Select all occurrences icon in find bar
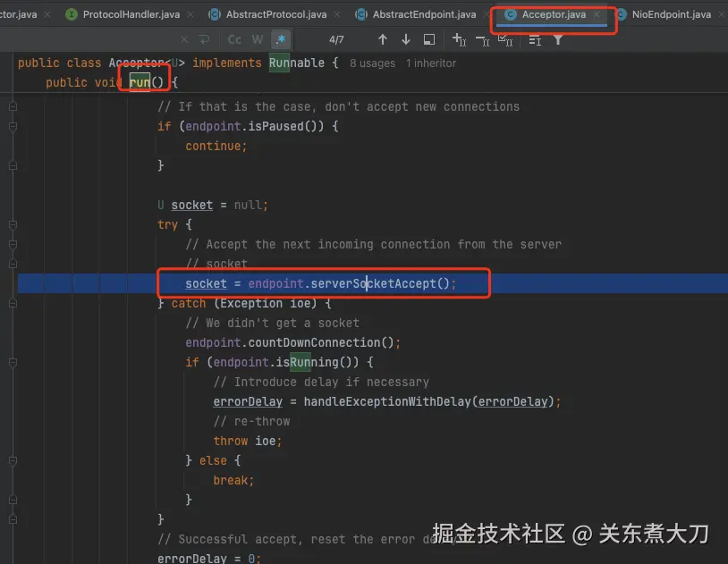Viewport: 728px width, 564px height. click(x=505, y=40)
